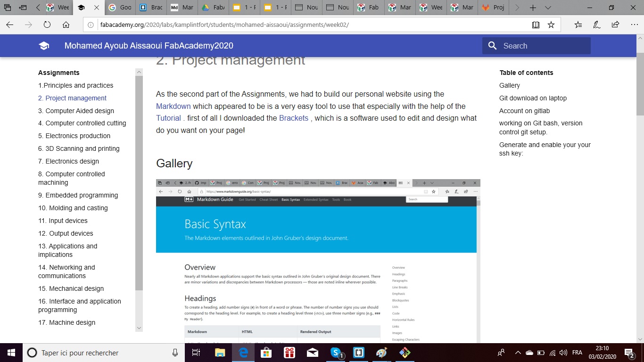
Task: Set these tabs aside
Action: tap(23, 8)
